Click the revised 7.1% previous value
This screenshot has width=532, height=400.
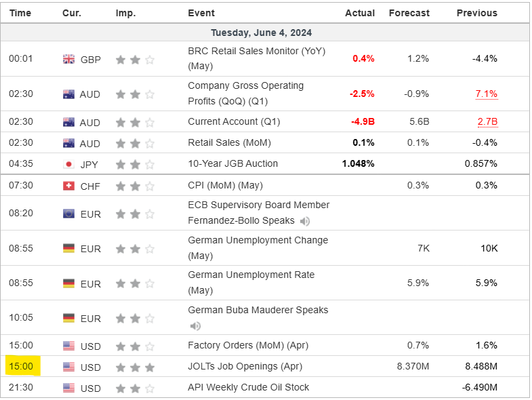[486, 94]
